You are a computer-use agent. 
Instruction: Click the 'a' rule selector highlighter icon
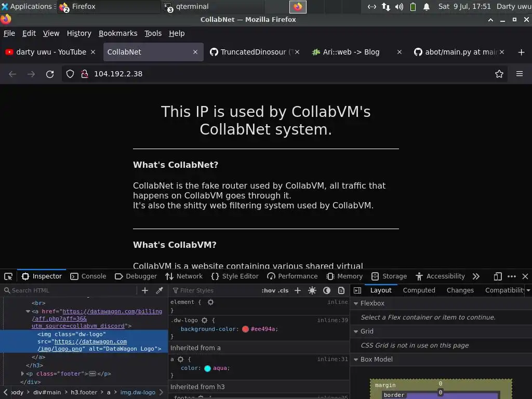pyautogui.click(x=180, y=360)
